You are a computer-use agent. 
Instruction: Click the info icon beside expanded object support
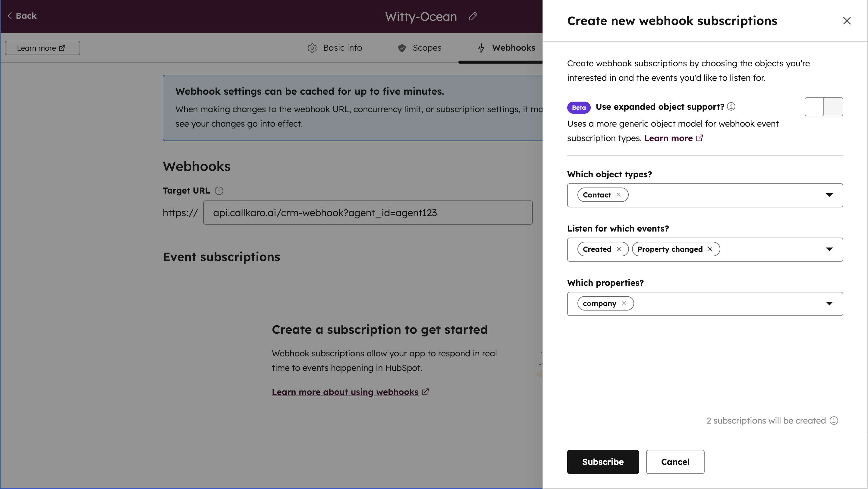point(731,106)
